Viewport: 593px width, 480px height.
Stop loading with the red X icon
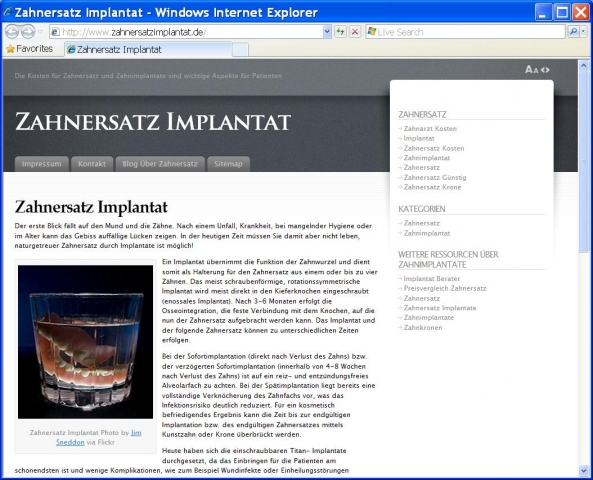pyautogui.click(x=355, y=32)
